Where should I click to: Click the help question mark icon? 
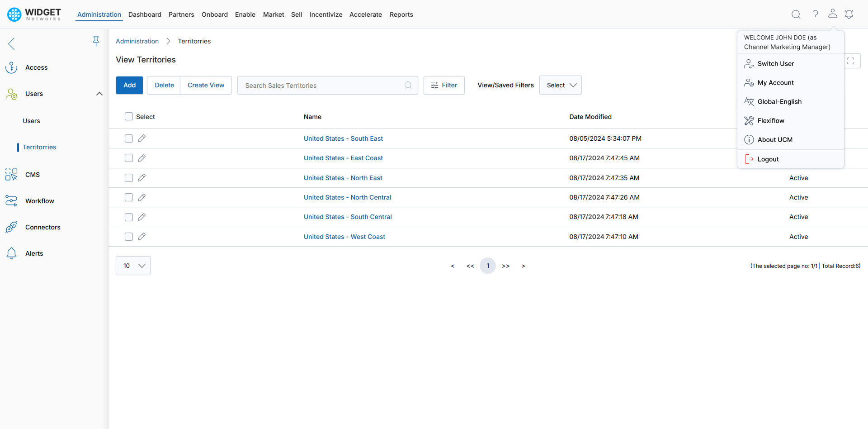click(x=815, y=14)
